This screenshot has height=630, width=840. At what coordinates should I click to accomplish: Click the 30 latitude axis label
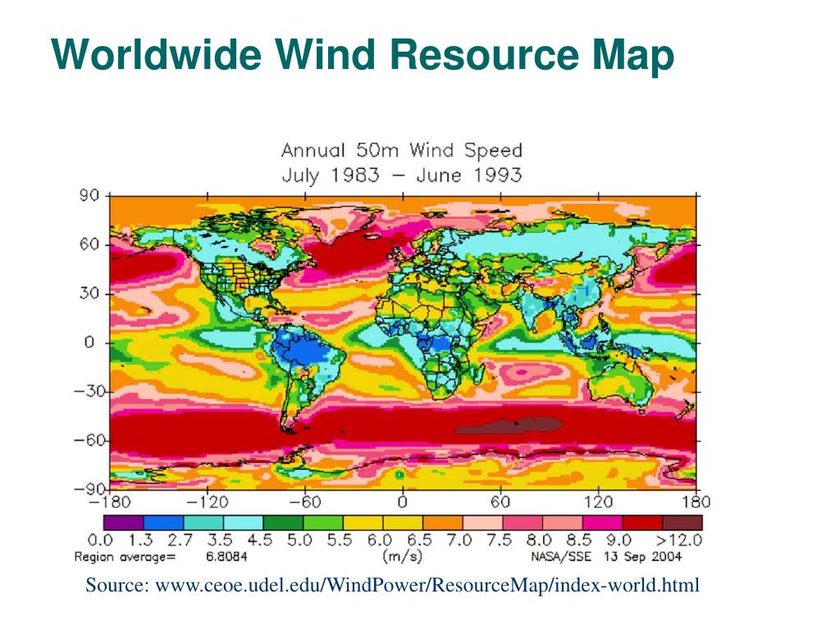tap(89, 294)
